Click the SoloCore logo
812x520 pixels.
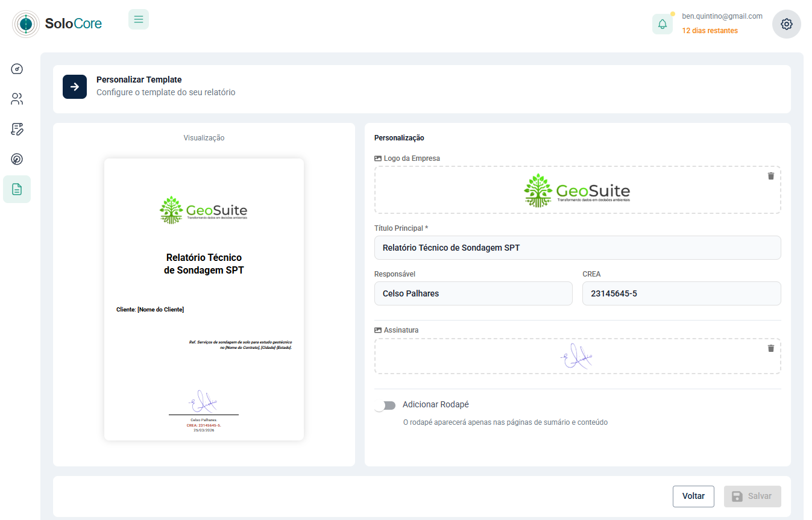coord(57,24)
